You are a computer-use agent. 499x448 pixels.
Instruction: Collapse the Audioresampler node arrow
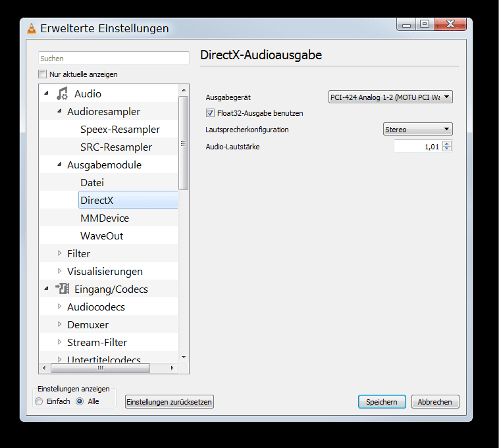point(59,111)
